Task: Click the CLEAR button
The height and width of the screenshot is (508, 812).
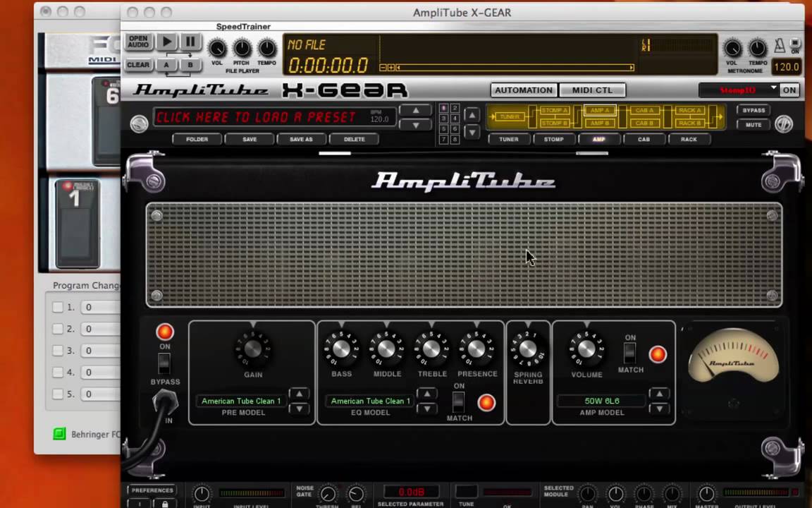Action: pos(138,65)
